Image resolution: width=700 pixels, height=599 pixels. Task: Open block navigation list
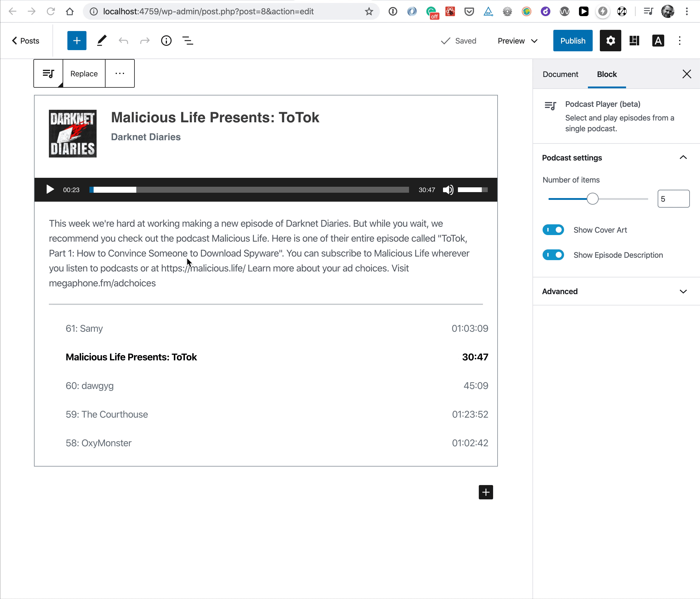(188, 41)
